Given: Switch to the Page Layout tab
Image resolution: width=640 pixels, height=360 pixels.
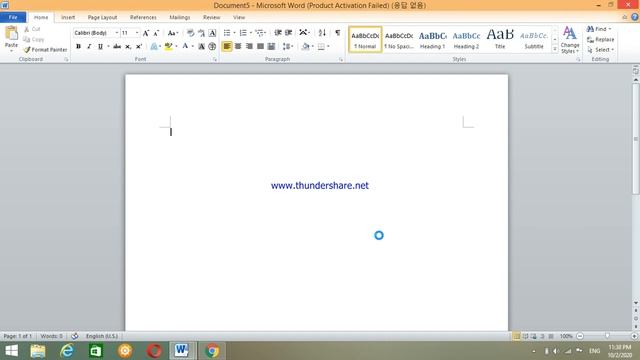Looking at the screenshot, I should click(x=102, y=17).
